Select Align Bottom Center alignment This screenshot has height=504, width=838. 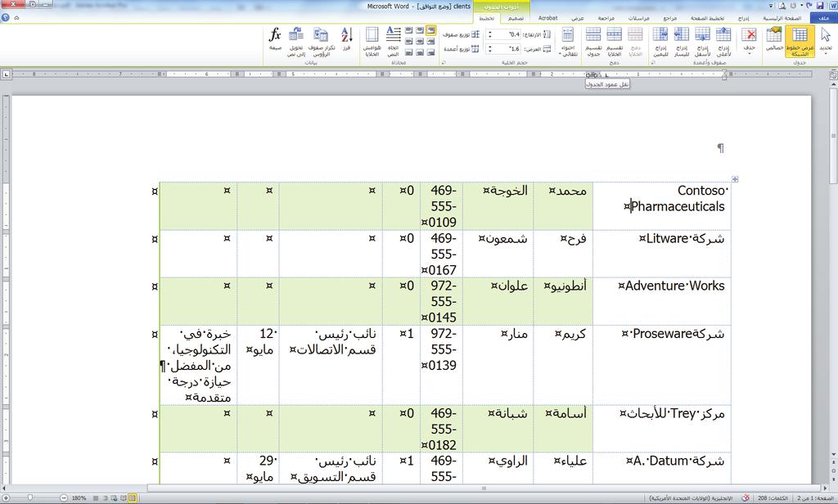[x=420, y=52]
